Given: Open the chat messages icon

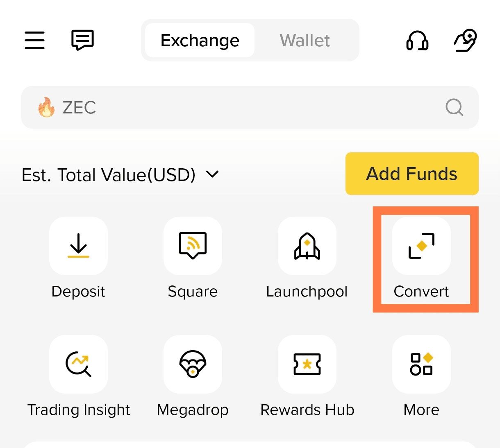Looking at the screenshot, I should click(82, 40).
